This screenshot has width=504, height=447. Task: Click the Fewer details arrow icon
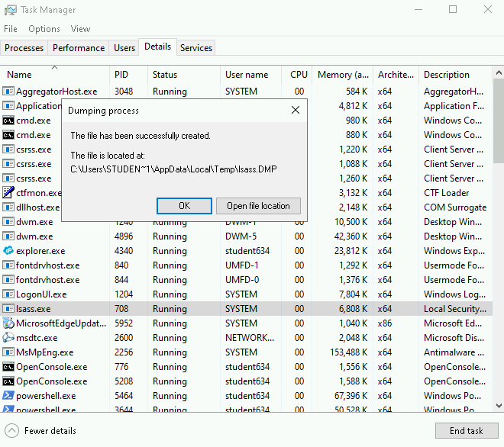(x=12, y=431)
